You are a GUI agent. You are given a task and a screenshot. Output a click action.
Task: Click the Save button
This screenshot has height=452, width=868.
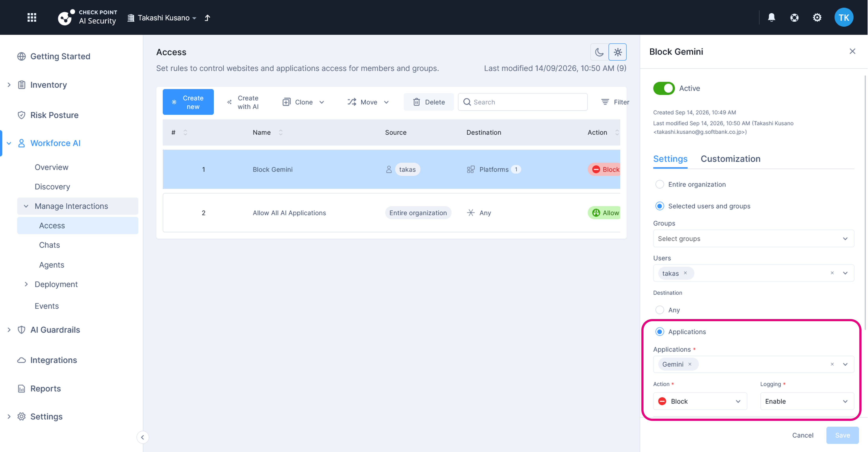842,435
